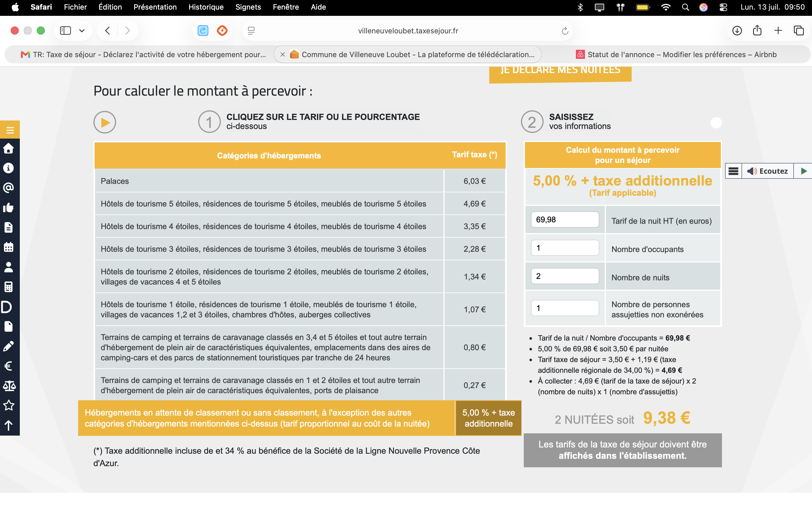Image resolution: width=812 pixels, height=508 pixels.
Task: Click the pencil edit icon in sidebar
Action: (x=8, y=346)
